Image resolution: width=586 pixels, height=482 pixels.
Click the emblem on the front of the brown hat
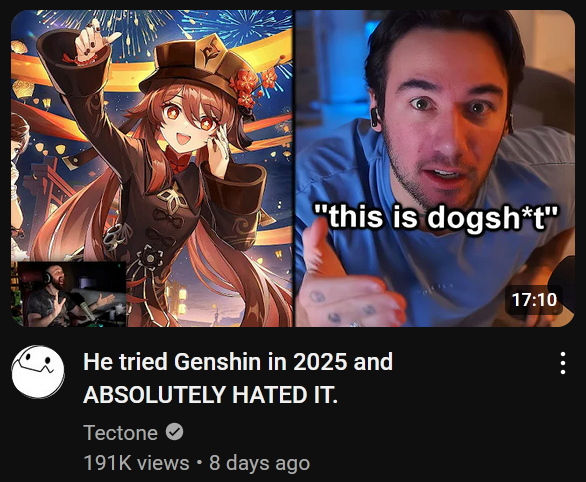[209, 55]
